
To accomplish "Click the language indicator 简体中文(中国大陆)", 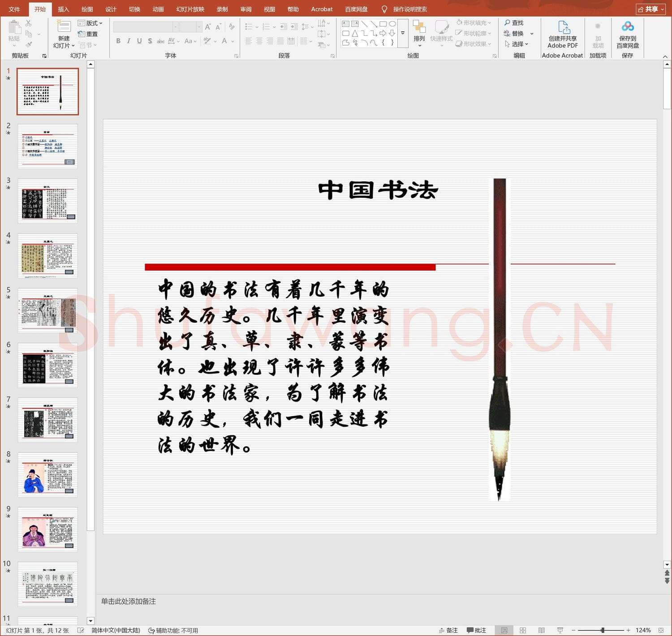I will coord(116,630).
